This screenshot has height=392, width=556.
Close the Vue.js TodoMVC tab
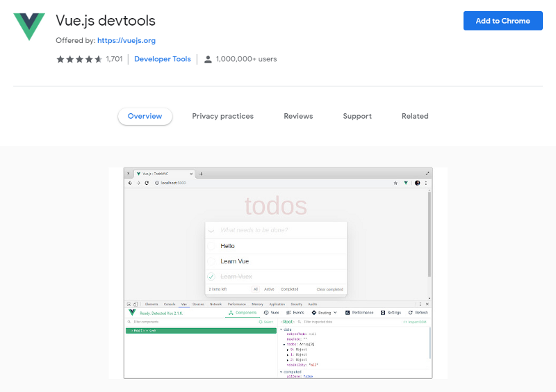191,174
